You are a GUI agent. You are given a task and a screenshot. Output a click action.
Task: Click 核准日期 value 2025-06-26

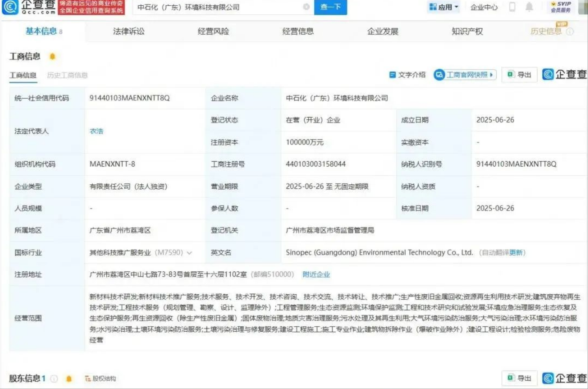coord(495,208)
